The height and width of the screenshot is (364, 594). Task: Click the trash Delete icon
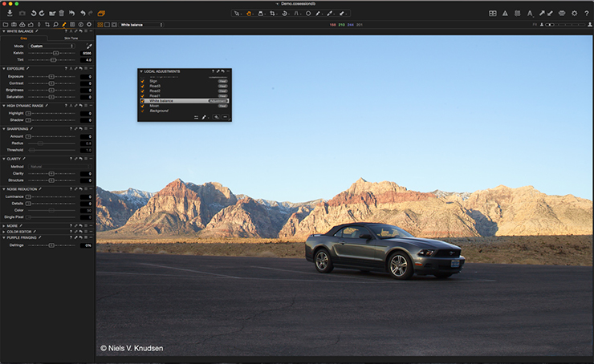tap(61, 14)
